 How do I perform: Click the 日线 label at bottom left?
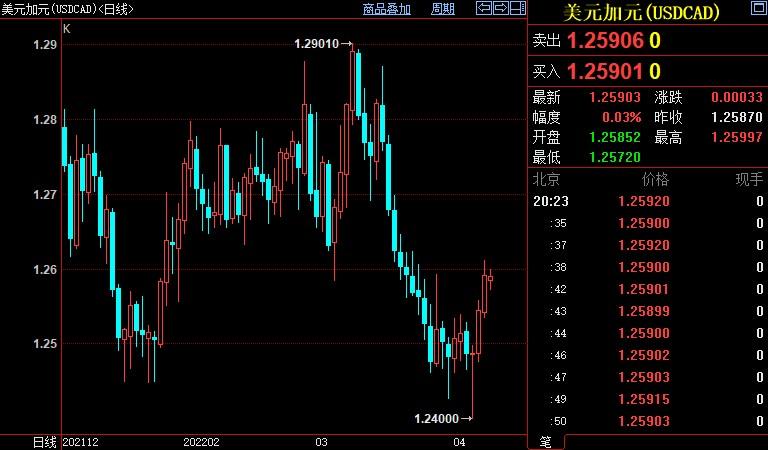pyautogui.click(x=44, y=441)
